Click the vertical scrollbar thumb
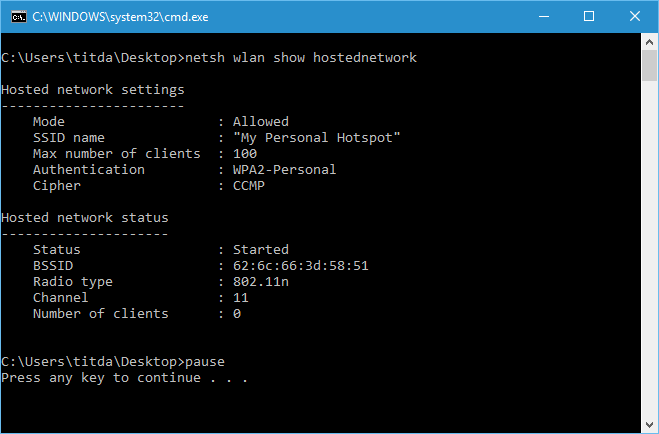The image size is (659, 434). coord(649,66)
